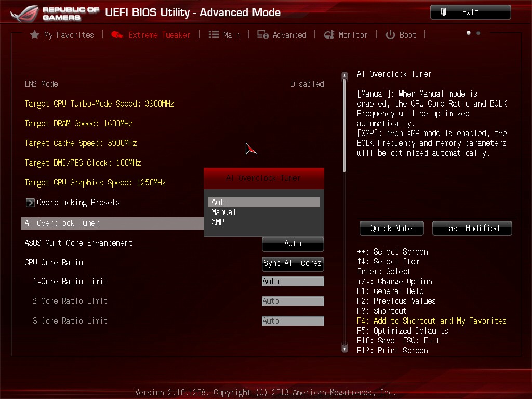The image size is (532, 399).
Task: Click the Main list icon
Action: (x=214, y=35)
